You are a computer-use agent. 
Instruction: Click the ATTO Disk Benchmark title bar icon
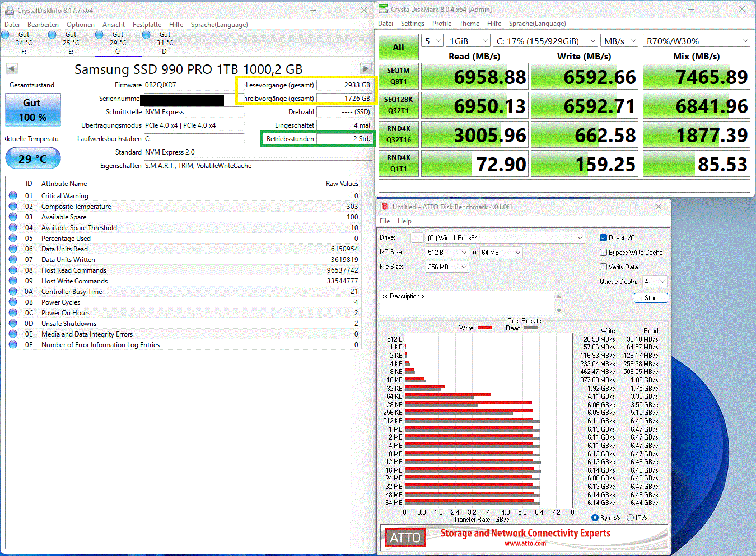385,207
